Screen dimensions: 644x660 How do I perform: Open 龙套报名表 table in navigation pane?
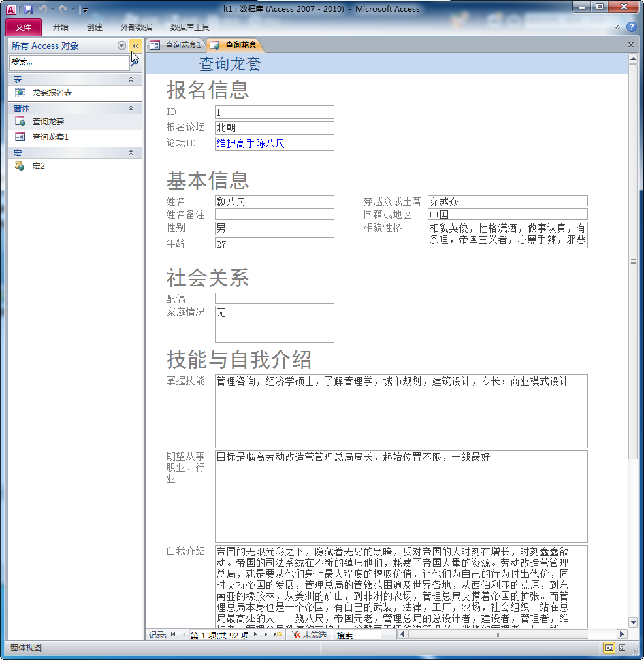pos(52,93)
